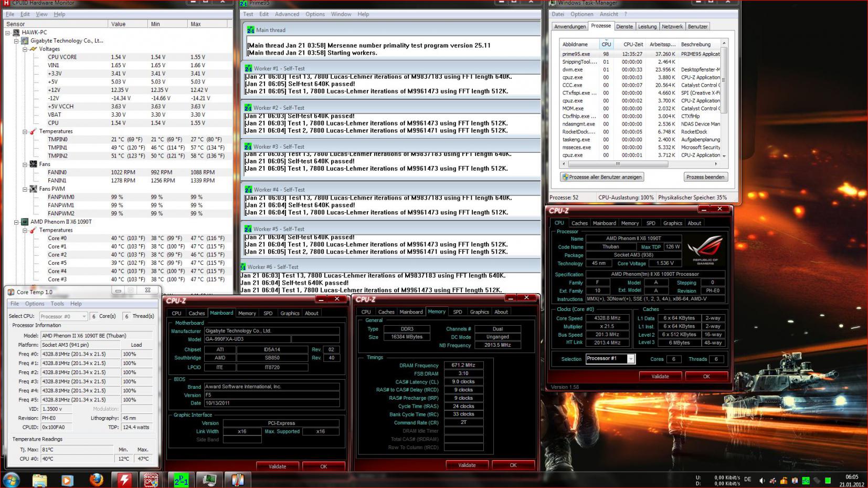Click the volume speaker tray icon
868x488 pixels.
click(762, 480)
